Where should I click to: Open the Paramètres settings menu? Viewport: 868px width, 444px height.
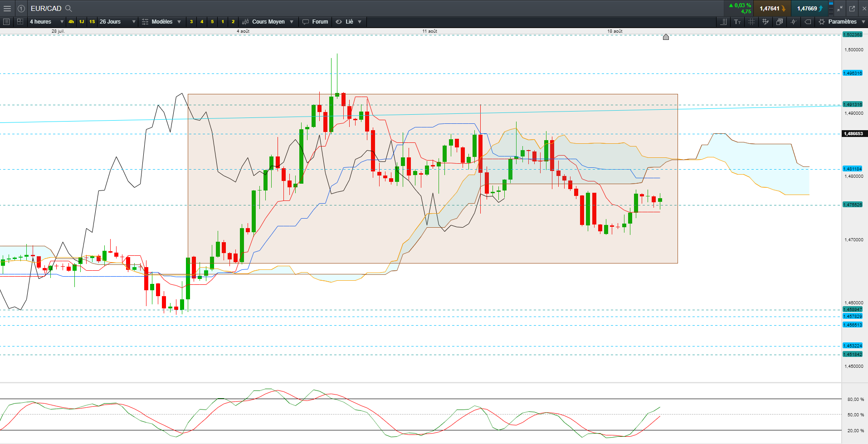click(x=842, y=22)
